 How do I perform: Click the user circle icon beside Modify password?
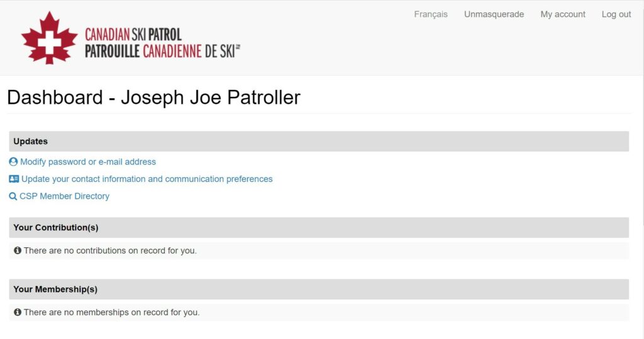coord(13,162)
